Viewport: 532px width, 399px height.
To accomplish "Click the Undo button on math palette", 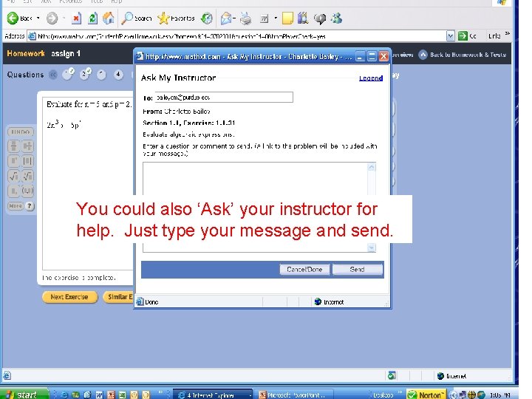I will 21,132.
